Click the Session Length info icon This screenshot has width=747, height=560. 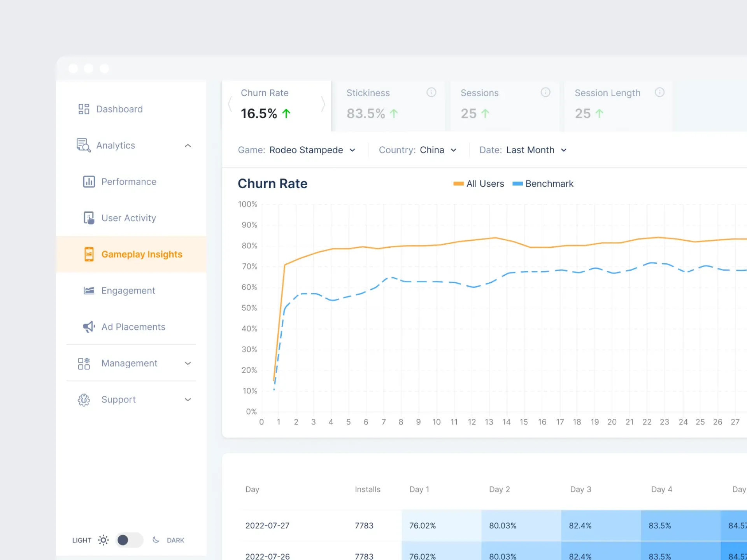click(x=659, y=92)
